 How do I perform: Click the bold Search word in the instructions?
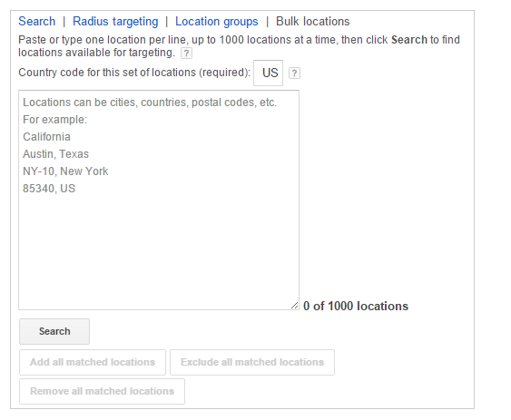coord(409,40)
